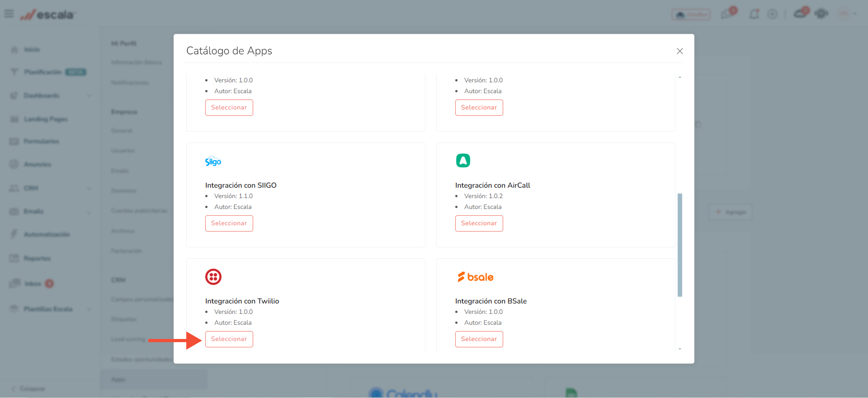Image resolution: width=868 pixels, height=398 pixels.
Task: Click the Siigo logo
Action: pos(213,161)
